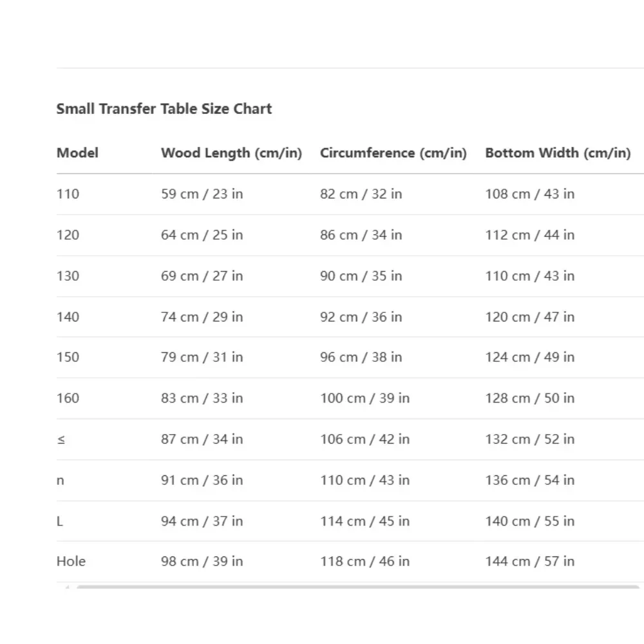The image size is (644, 644).
Task: Click the model 140 cell
Action: [x=68, y=317]
